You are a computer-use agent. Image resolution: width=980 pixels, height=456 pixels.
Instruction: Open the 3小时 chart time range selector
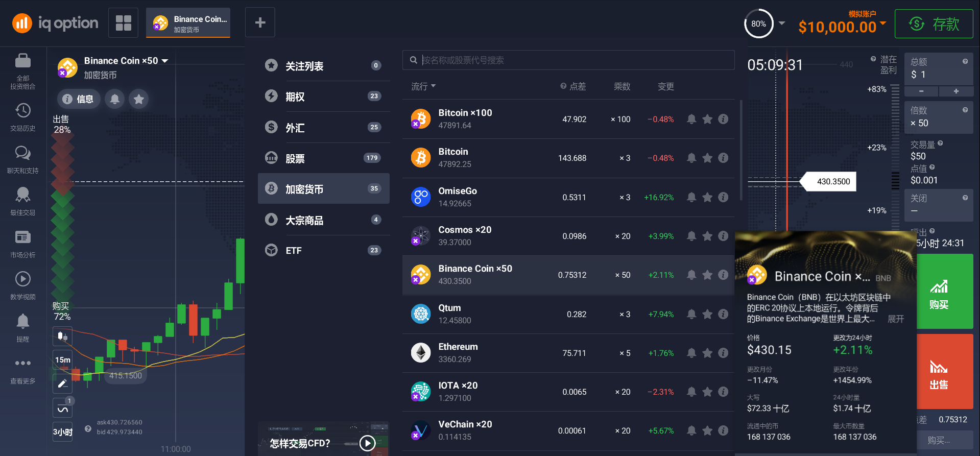[x=62, y=432]
